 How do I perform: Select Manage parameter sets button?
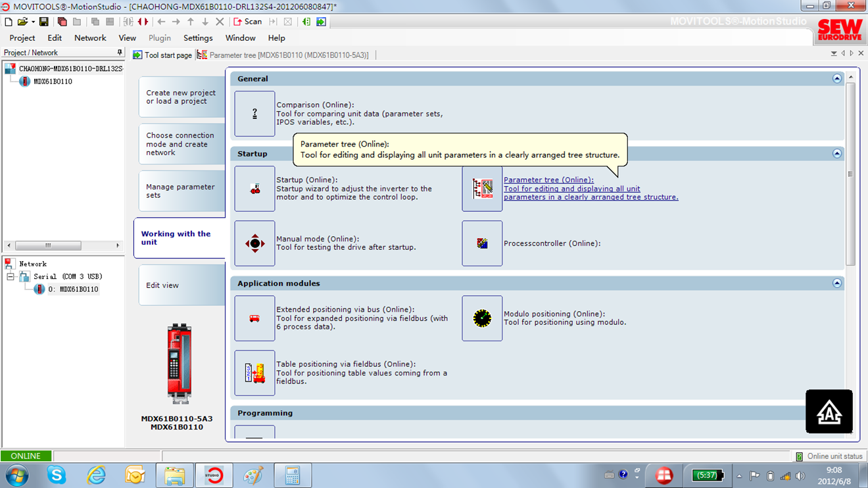coord(180,191)
